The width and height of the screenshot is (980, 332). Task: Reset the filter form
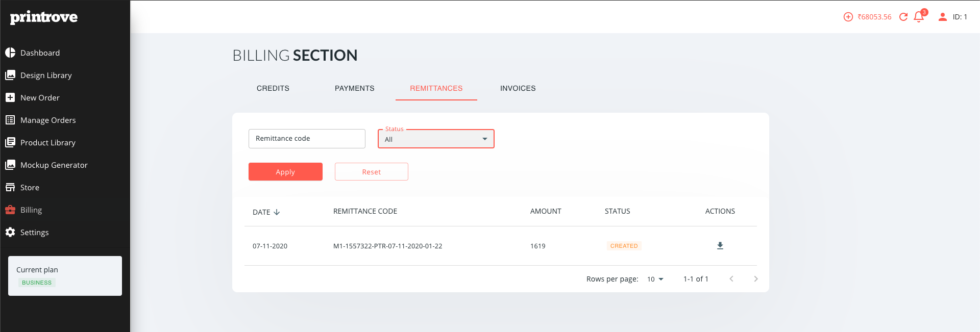(372, 172)
